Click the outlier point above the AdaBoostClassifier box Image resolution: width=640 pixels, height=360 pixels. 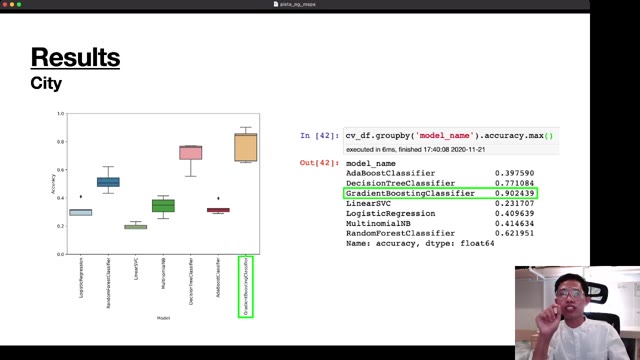tap(218, 198)
